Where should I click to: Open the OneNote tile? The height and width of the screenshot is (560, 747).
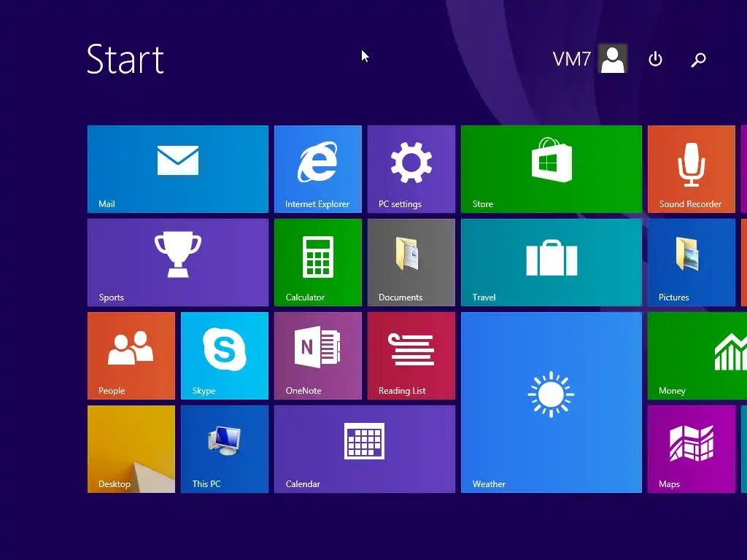click(318, 356)
